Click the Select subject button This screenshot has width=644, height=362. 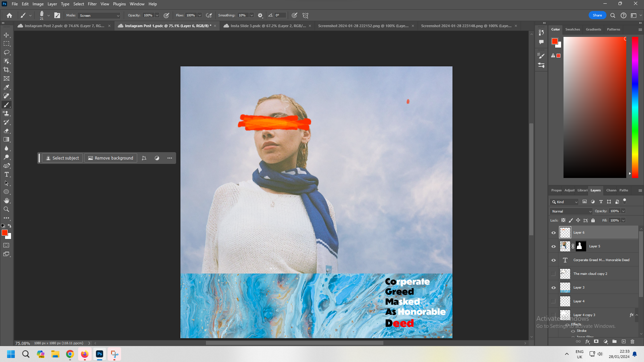pos(62,158)
